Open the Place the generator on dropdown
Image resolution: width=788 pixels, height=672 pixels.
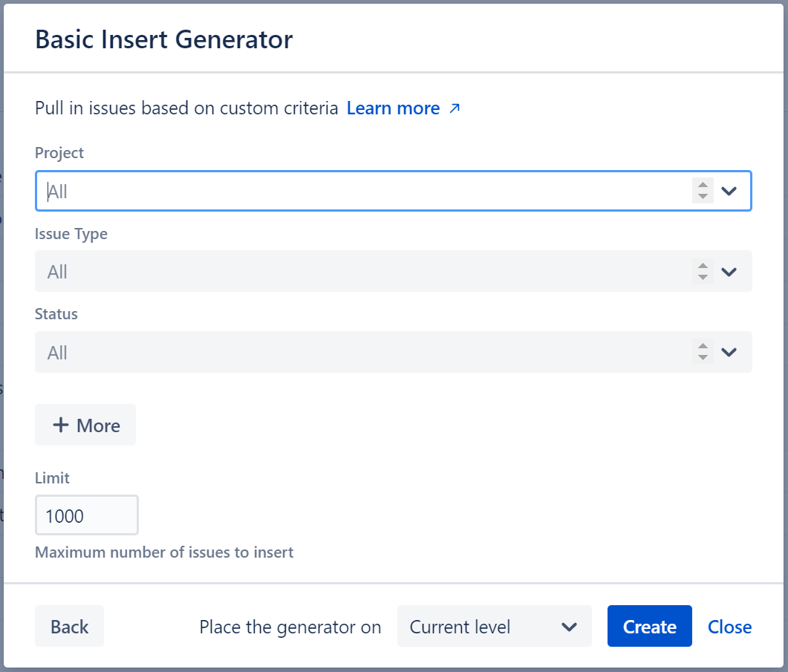click(x=494, y=626)
